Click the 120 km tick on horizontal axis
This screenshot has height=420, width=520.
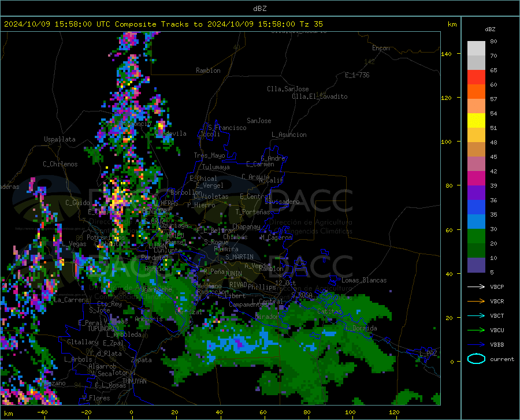394,412
